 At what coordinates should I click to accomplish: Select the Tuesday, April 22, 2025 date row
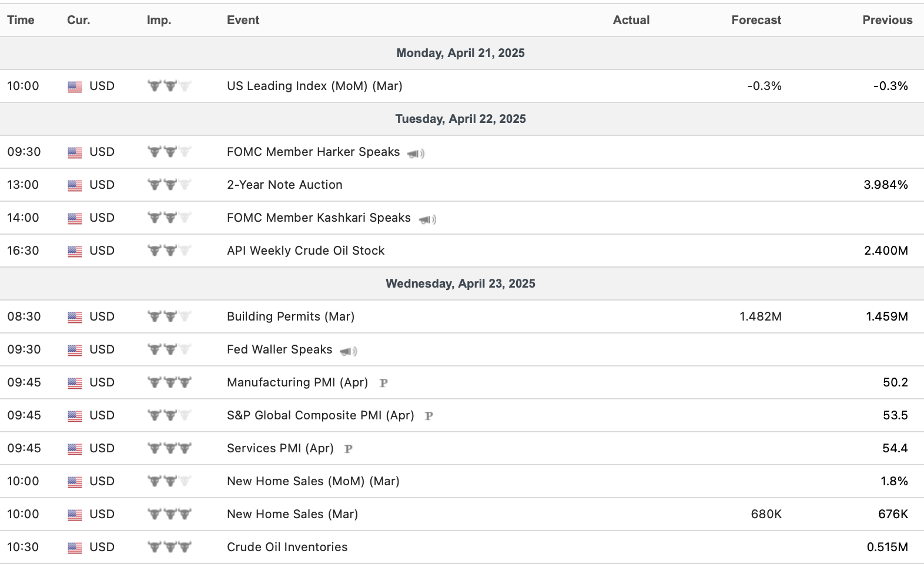pyautogui.click(x=460, y=119)
